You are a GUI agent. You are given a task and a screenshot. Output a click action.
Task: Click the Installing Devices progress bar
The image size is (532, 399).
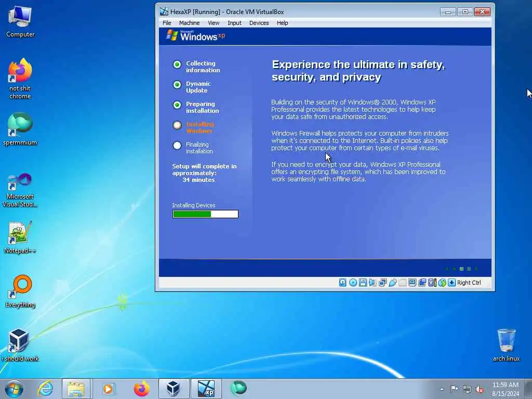coord(206,214)
